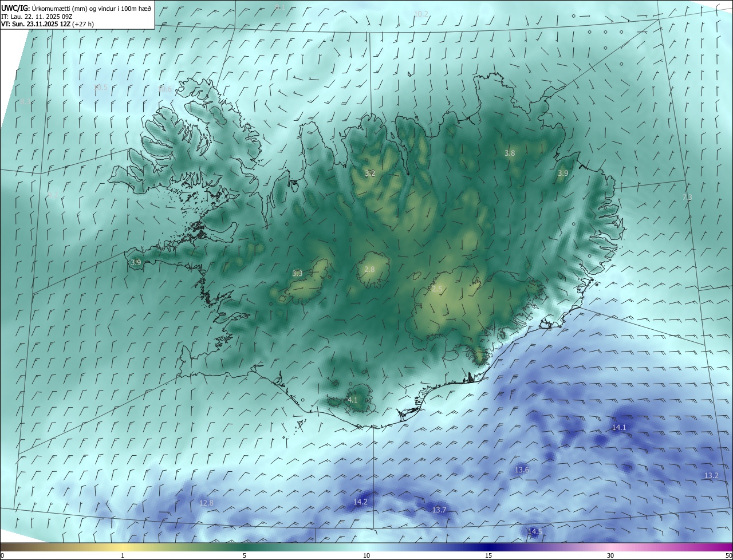
Task: Click the color bar tick label 50
Action: tap(728, 555)
